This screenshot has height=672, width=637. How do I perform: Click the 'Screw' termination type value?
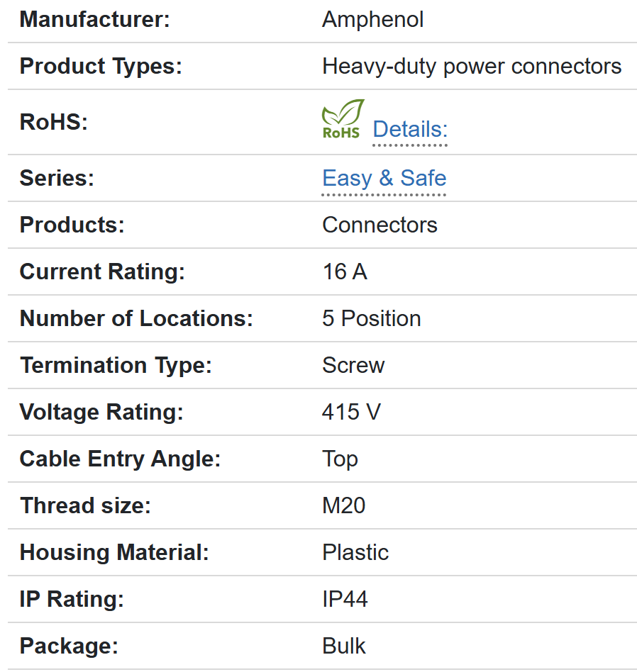tap(353, 365)
